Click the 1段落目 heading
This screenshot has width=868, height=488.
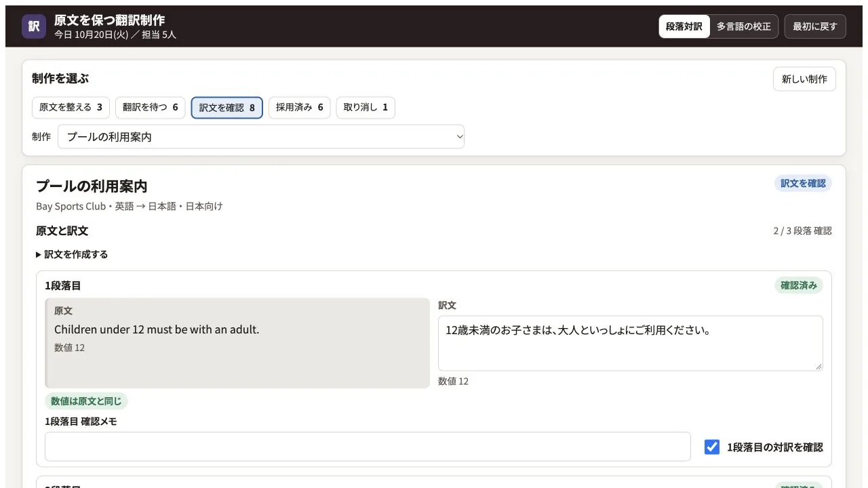[x=63, y=285]
